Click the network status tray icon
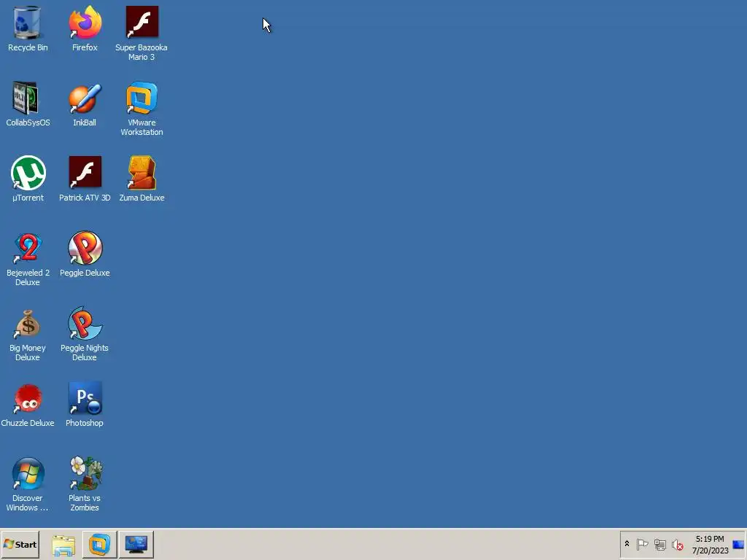 [x=659, y=544]
